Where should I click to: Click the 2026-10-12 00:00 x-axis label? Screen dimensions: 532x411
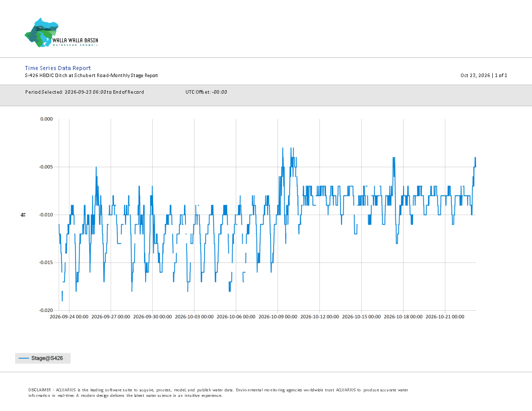(319, 317)
